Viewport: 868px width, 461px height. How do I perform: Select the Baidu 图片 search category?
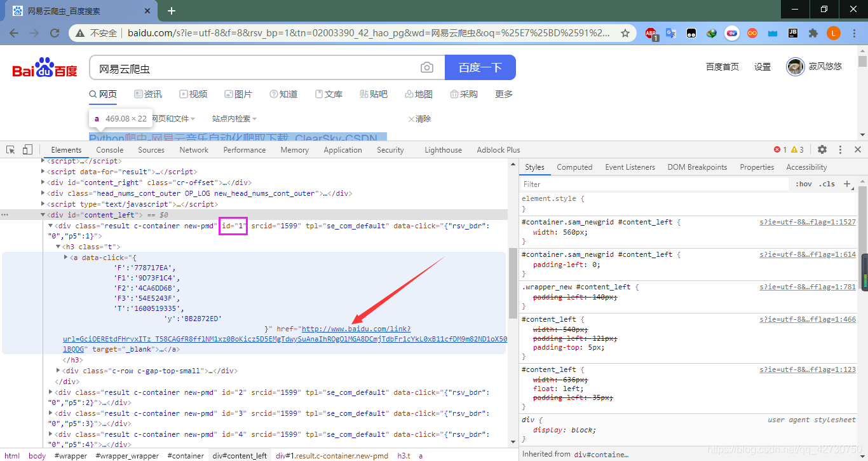238,94
